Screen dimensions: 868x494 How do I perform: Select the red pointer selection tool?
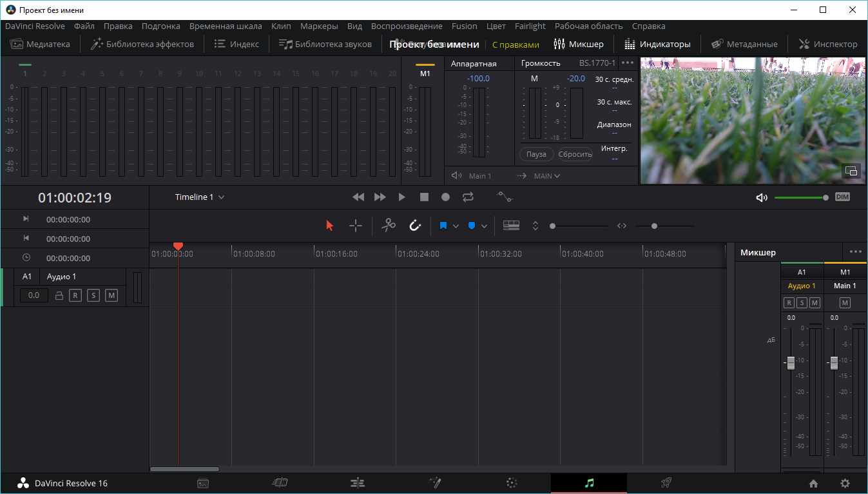[x=330, y=226]
